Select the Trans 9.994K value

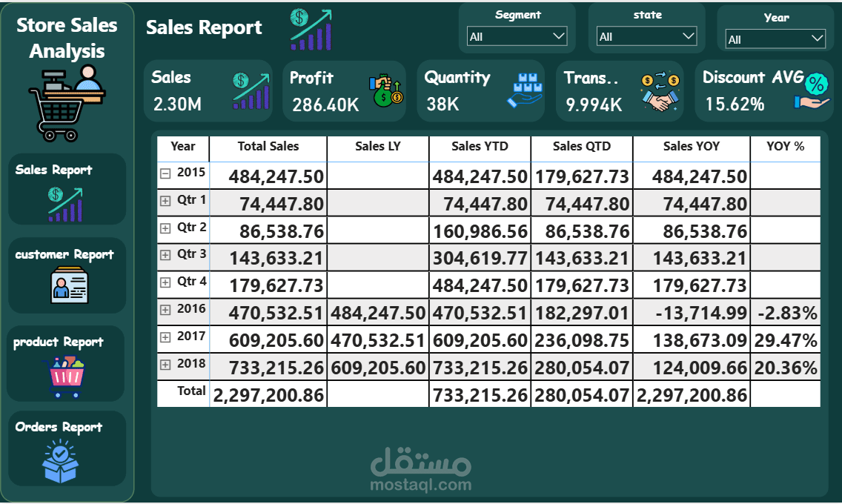coord(594,105)
